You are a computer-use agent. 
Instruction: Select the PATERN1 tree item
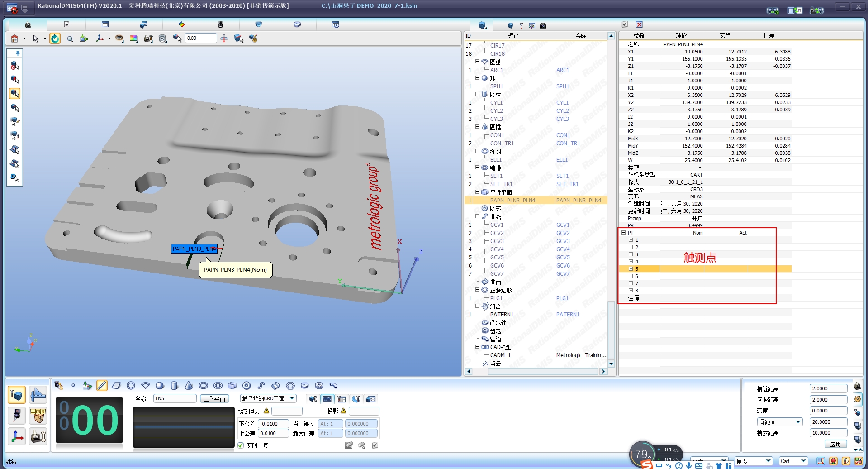point(502,315)
